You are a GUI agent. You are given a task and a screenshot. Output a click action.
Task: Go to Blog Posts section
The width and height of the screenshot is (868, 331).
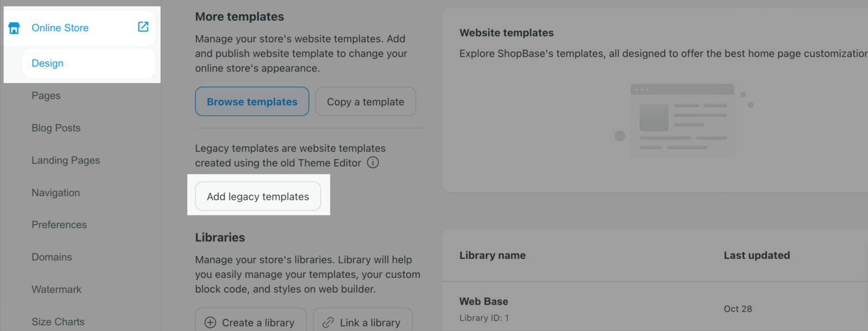56,128
